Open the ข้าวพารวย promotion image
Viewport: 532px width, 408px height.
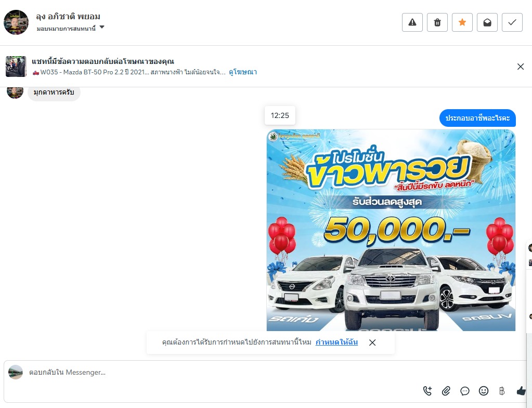(391, 230)
